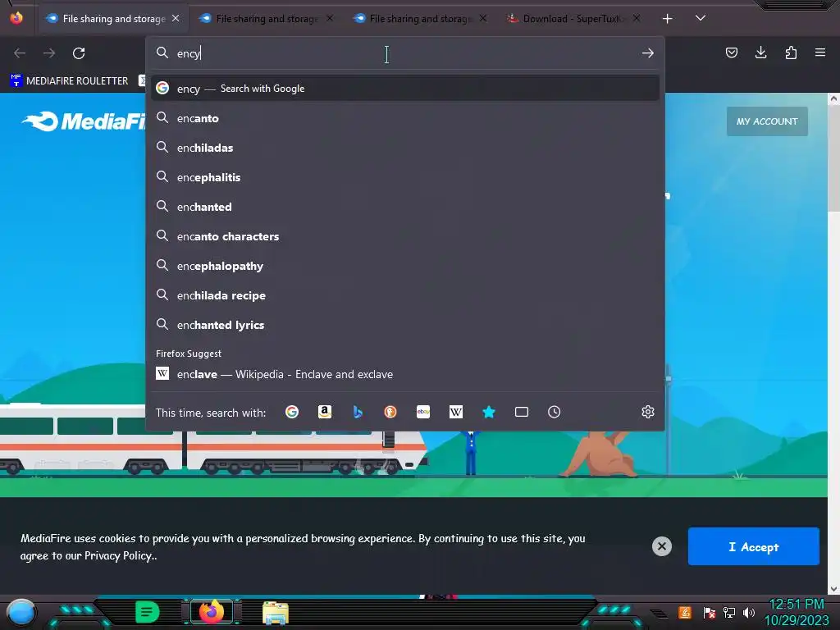This screenshot has height=630, width=840.
Task: Open the Downloads panel icon
Action: [x=760, y=52]
